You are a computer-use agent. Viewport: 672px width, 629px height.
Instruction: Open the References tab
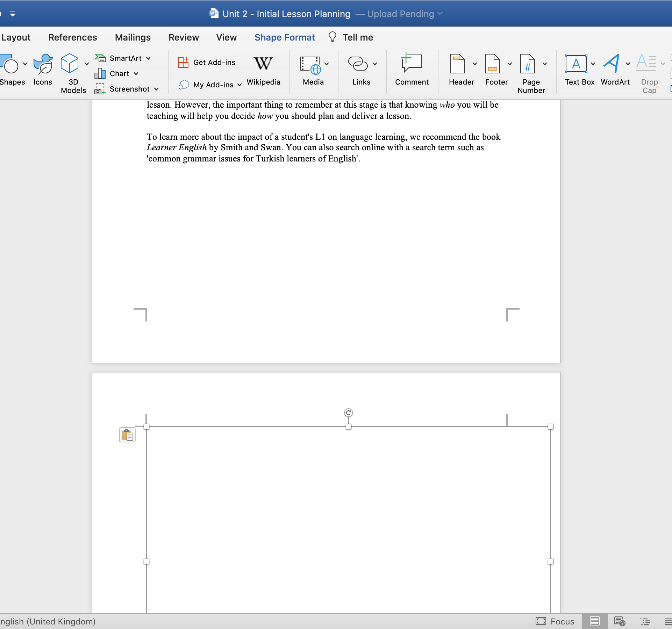[x=72, y=37]
